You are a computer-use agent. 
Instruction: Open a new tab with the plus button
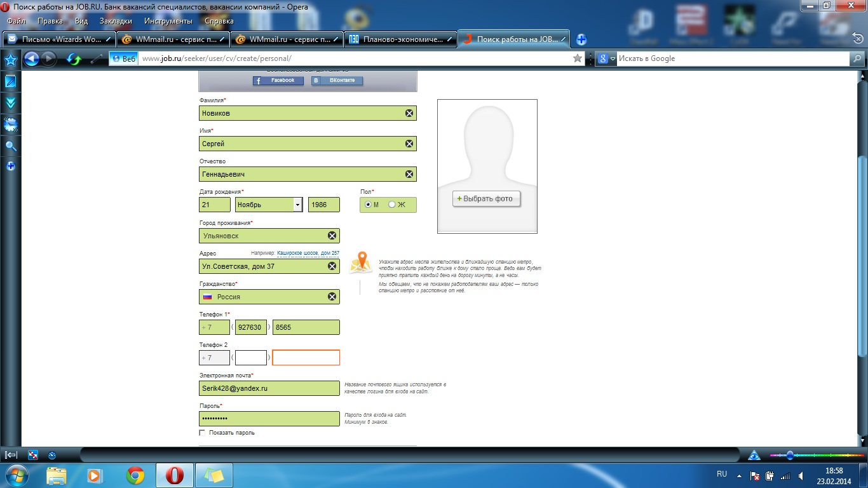[581, 39]
